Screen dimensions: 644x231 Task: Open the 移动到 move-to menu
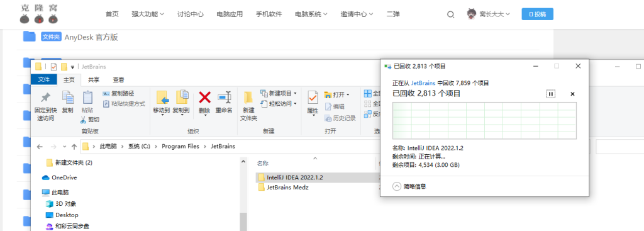[162, 103]
